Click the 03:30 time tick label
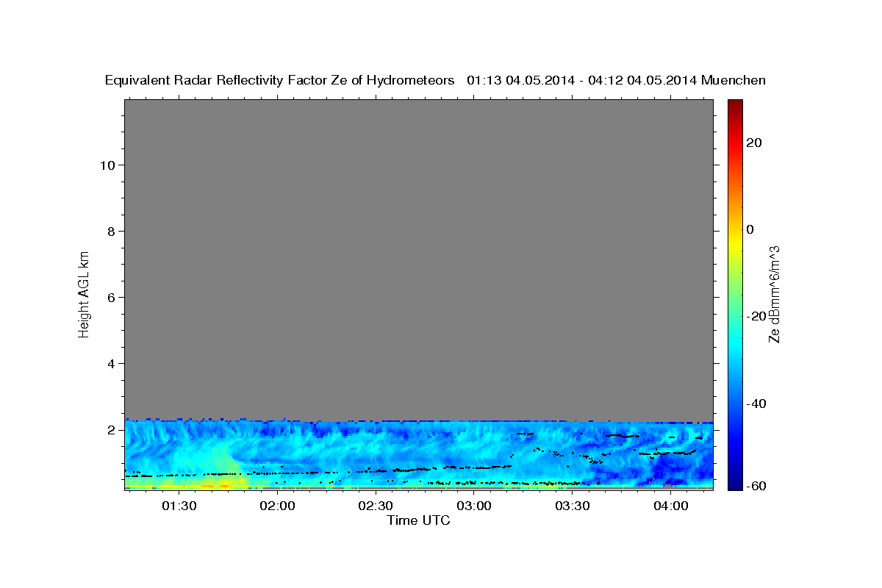Screen dimensions: 882x588 [x=573, y=506]
